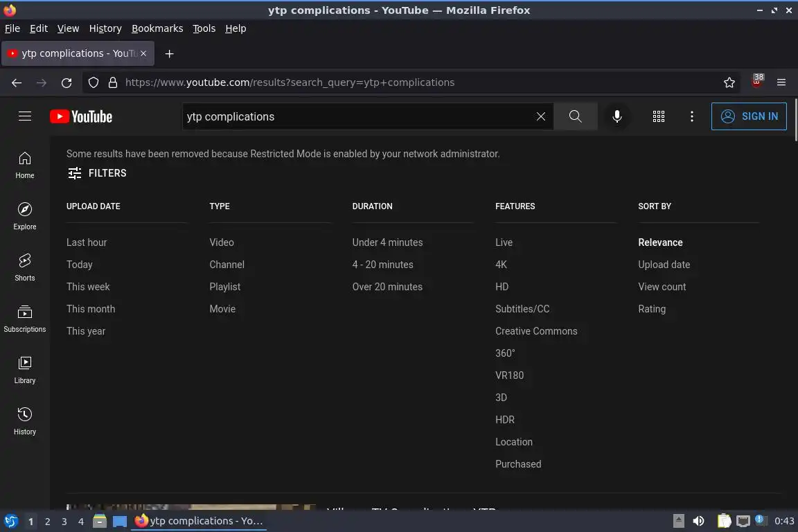Open the History menu

point(105,28)
